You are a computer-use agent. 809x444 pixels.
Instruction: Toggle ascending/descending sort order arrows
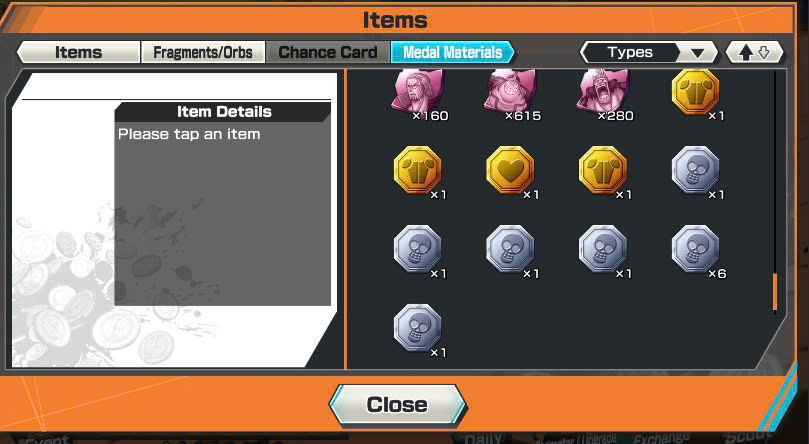[754, 52]
